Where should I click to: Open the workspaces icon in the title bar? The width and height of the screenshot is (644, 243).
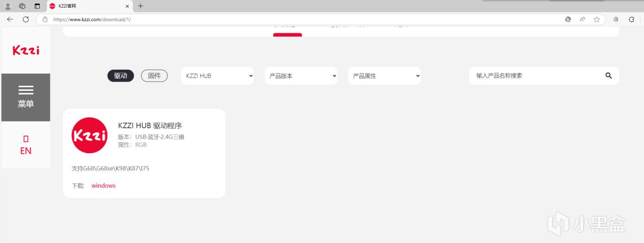[22, 6]
